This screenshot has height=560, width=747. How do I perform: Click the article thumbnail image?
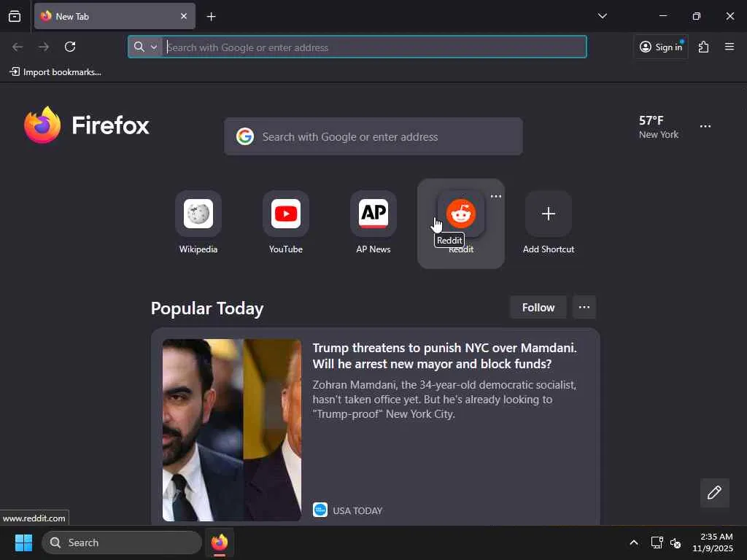pyautogui.click(x=232, y=430)
